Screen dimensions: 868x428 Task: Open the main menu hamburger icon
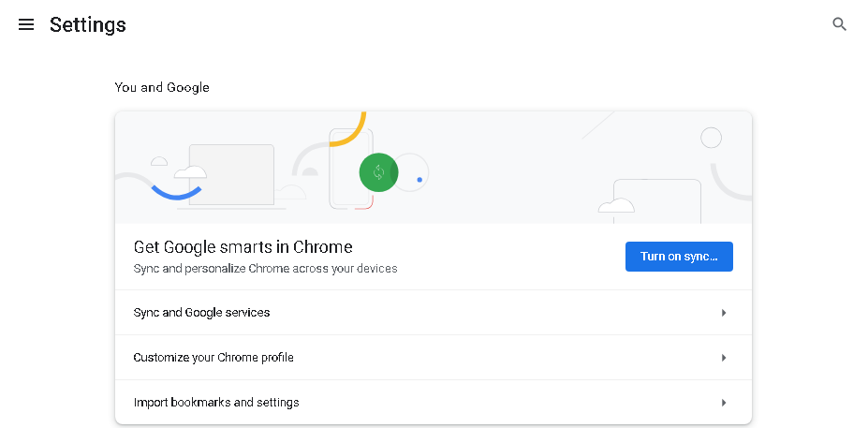click(26, 25)
